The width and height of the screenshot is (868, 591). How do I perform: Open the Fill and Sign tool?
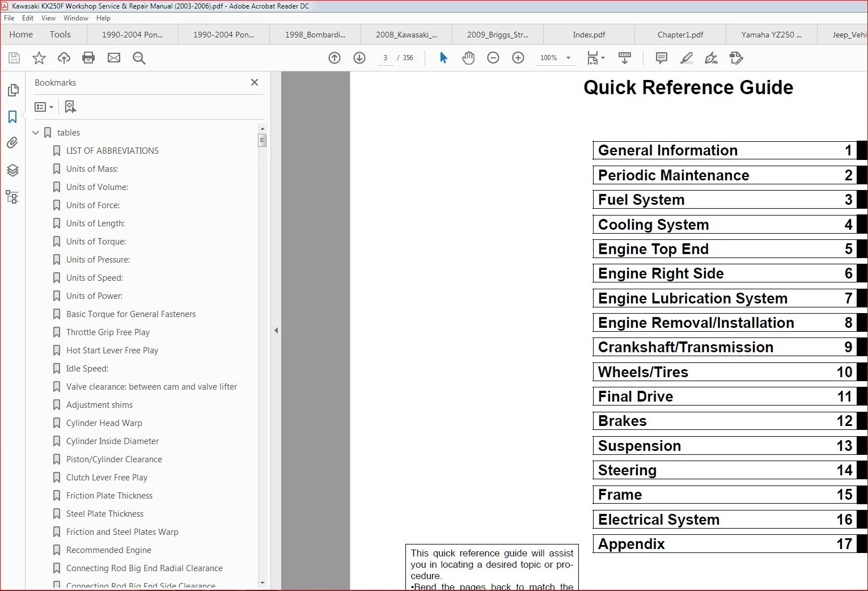[711, 58]
